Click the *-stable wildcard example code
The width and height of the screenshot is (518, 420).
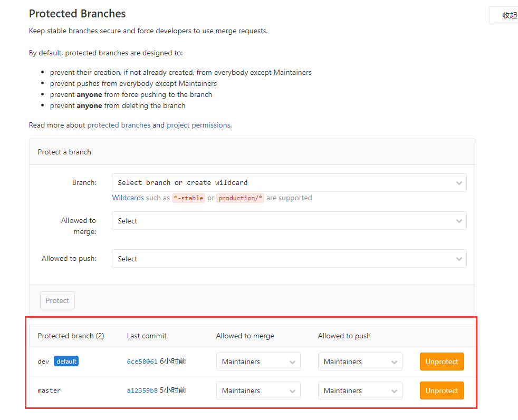point(188,198)
